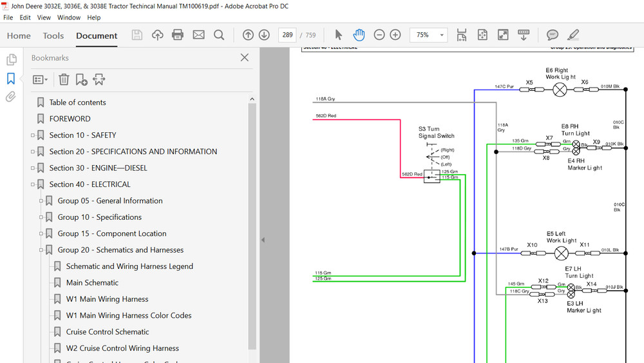This screenshot has height=363, width=644.
Task: Open Cruise Control Schematic bookmark
Action: pyautogui.click(x=108, y=332)
